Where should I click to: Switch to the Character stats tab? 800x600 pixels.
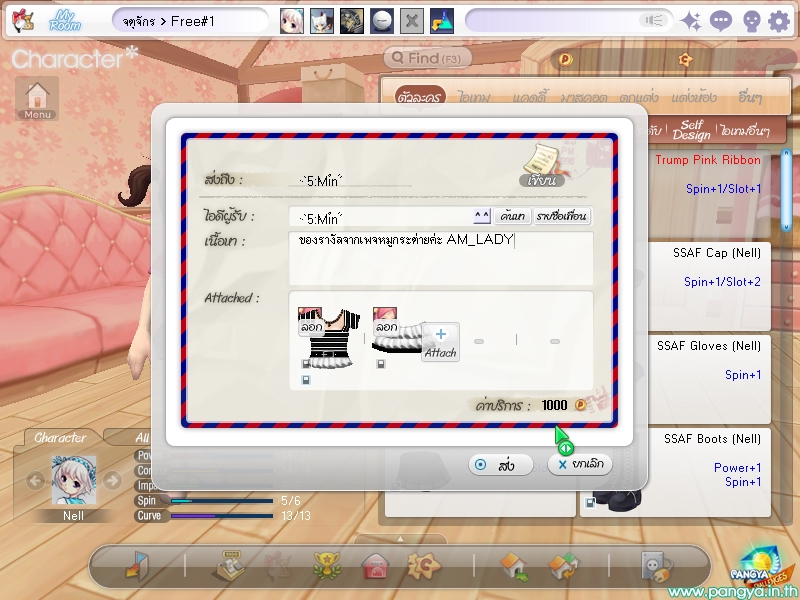pos(60,438)
